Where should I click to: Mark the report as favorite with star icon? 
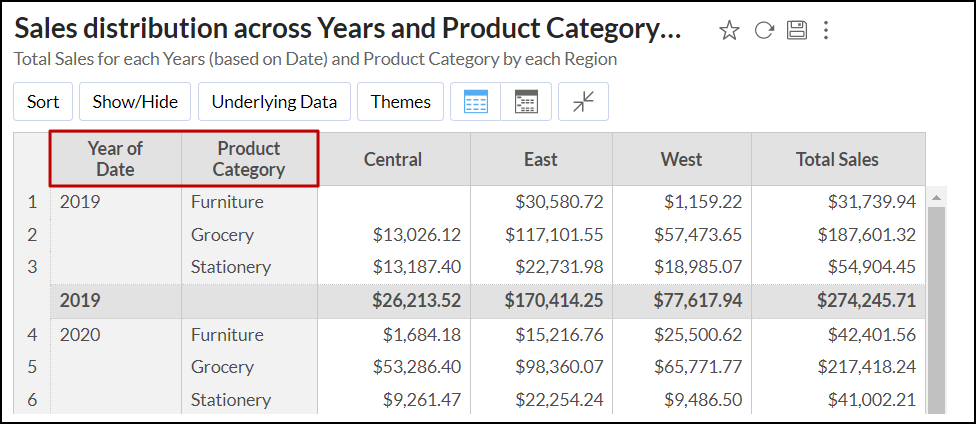point(729,30)
